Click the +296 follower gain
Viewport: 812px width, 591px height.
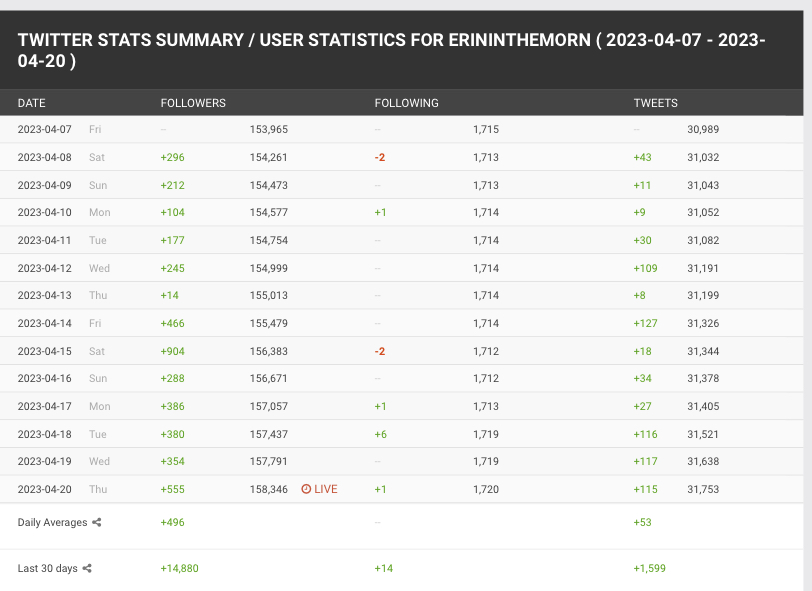point(172,157)
